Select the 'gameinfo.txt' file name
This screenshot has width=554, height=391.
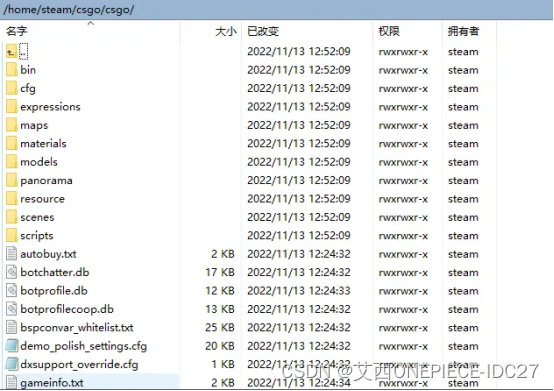(x=52, y=383)
